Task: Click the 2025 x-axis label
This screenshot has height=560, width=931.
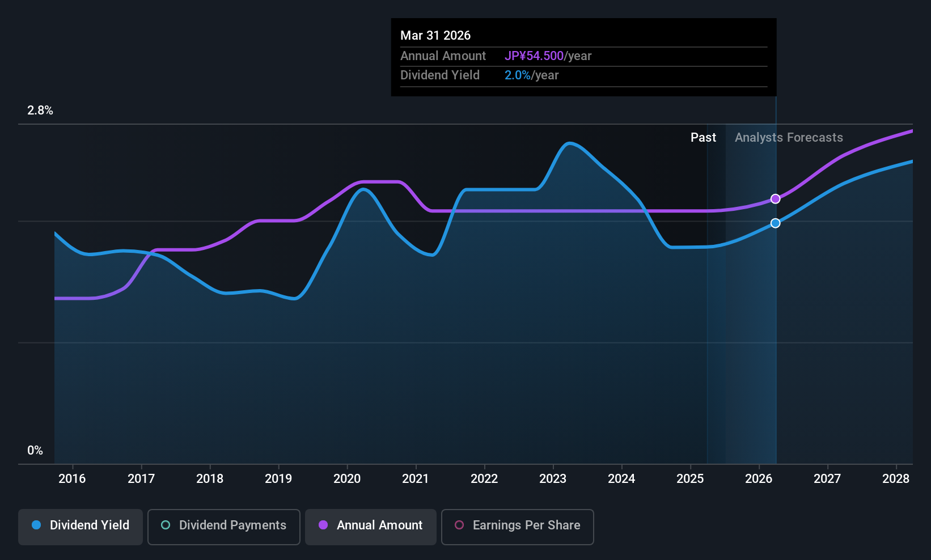Action: tap(690, 479)
